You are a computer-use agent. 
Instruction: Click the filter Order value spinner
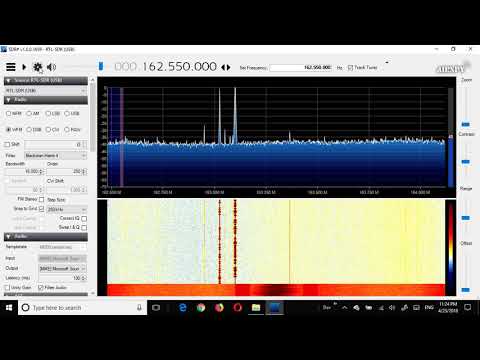pos(67,171)
